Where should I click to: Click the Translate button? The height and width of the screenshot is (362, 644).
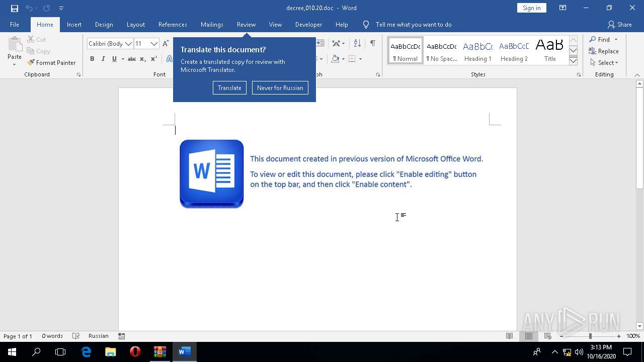click(x=229, y=87)
